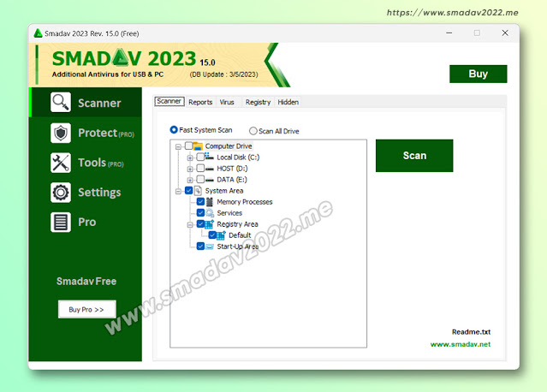Expand the HOST (D:) node
547x392 pixels.
190,169
